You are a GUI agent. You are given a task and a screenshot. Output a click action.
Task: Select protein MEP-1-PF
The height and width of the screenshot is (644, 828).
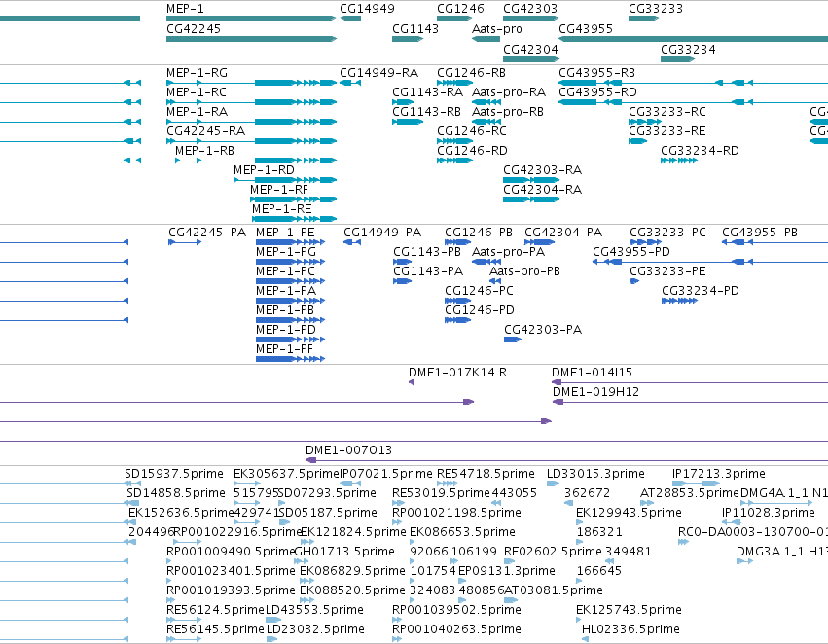(x=291, y=359)
